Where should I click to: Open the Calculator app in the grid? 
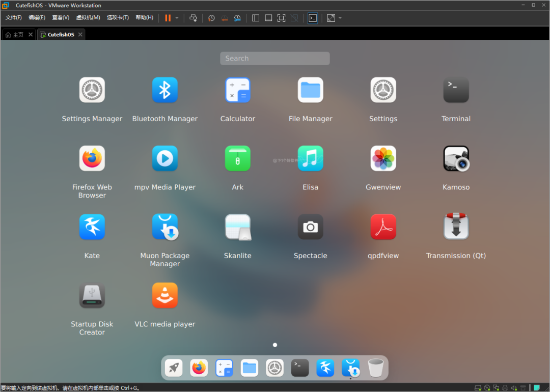point(237,90)
